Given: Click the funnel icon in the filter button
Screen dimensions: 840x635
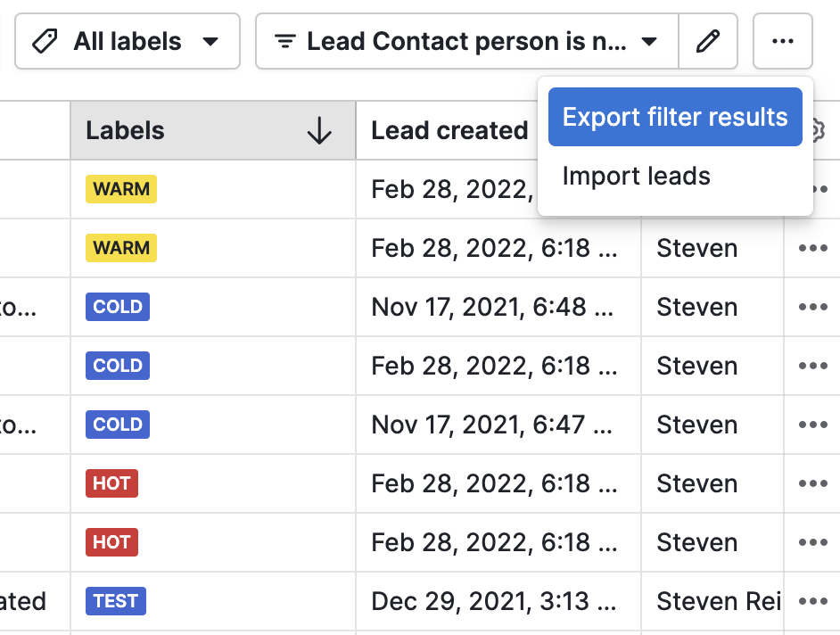Looking at the screenshot, I should point(284,41).
